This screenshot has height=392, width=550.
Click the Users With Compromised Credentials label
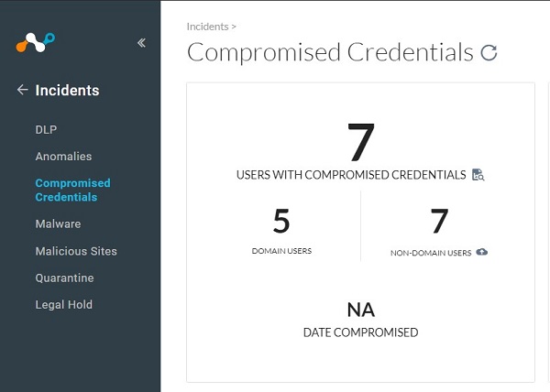pyautogui.click(x=351, y=175)
